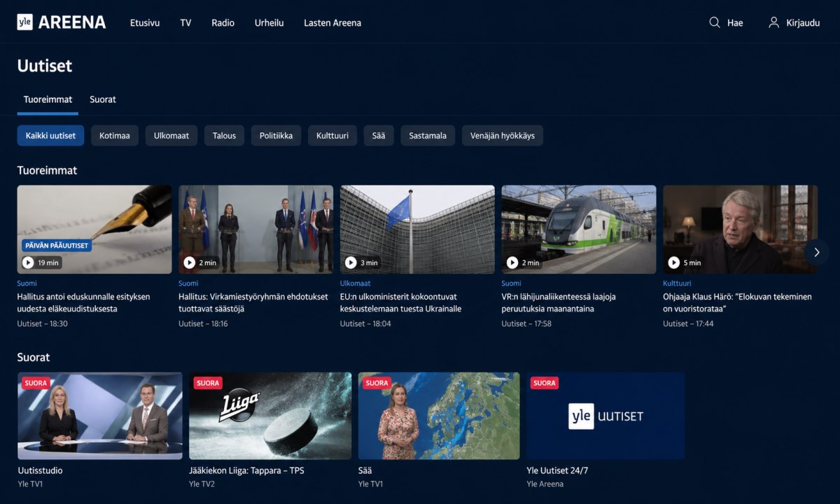Open Etusivu in top navigation
Screen dimensions: 840x504
(145, 22)
